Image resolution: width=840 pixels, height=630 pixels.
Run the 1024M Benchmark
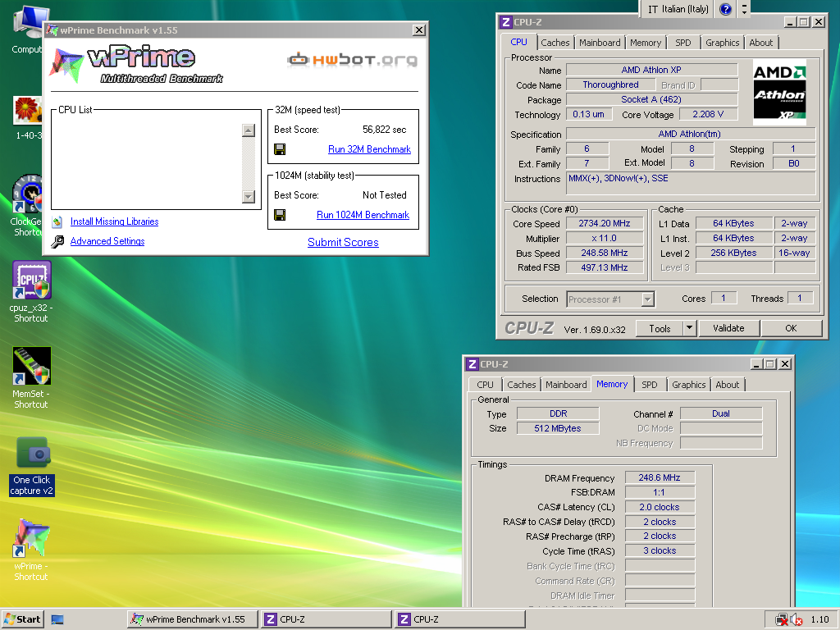coord(363,215)
